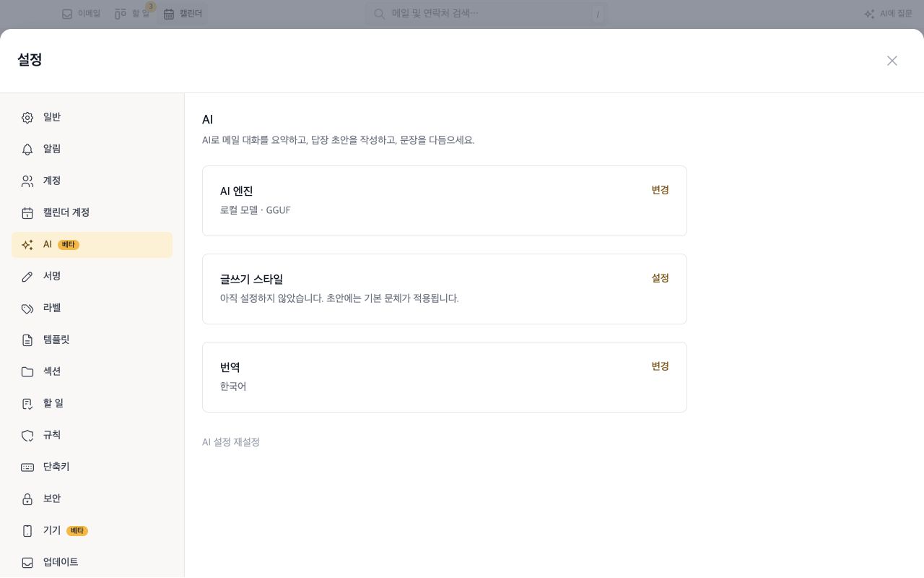The image size is (924, 578).
Task: Switch to the 할 일 tab in the top bar
Action: 132,14
